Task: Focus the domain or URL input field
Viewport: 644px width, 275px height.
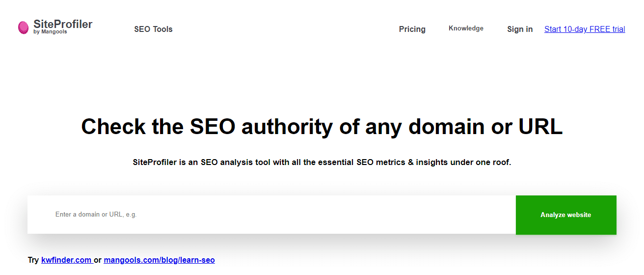Action: (x=271, y=215)
